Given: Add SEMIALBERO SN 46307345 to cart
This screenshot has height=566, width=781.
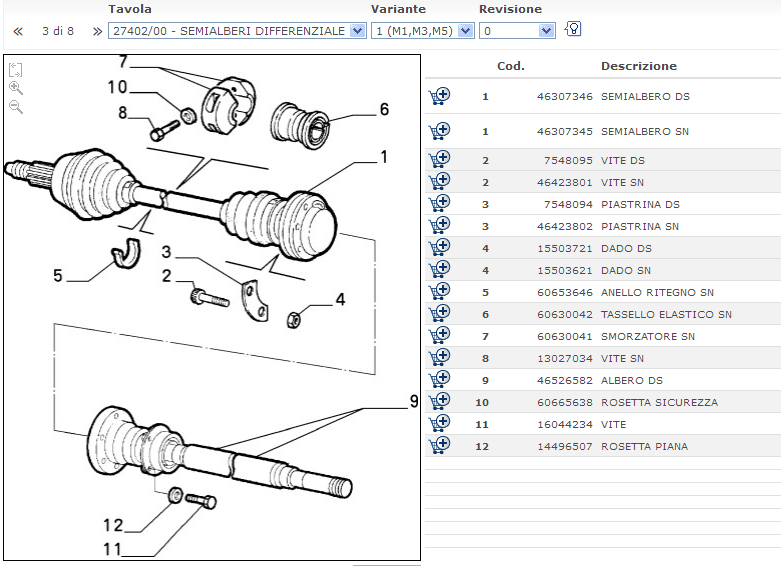Looking at the screenshot, I should click(439, 131).
